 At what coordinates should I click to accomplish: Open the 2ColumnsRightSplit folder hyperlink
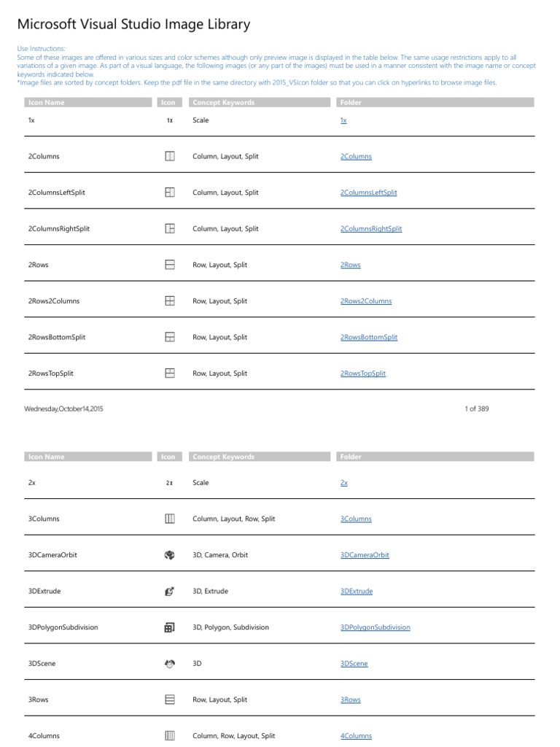[x=371, y=228]
